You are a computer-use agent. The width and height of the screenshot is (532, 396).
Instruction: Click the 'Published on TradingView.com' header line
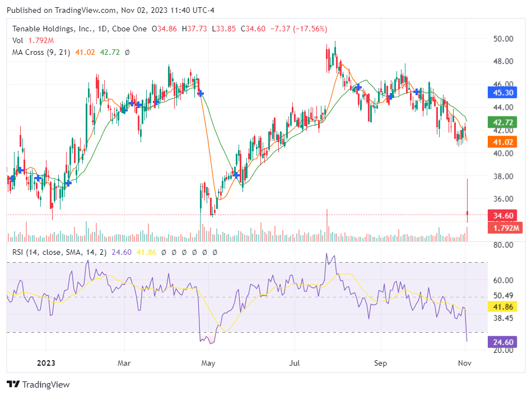click(x=111, y=10)
